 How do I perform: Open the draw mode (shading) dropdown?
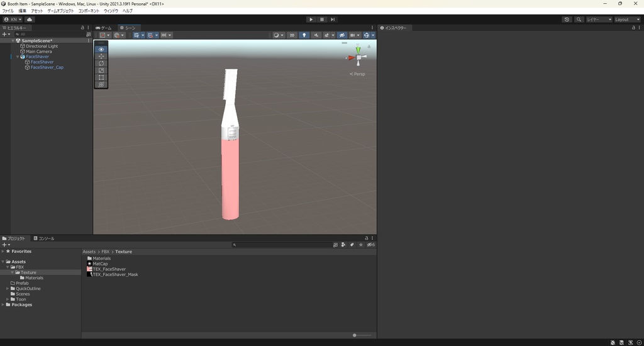pyautogui.click(x=279, y=35)
